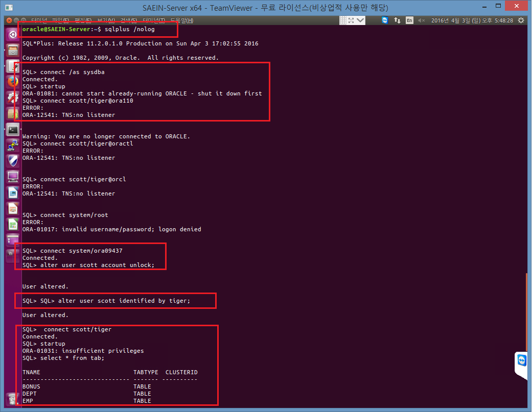Toggle TeamViewer full screen view
This screenshot has width=532, height=412.
(351, 20)
